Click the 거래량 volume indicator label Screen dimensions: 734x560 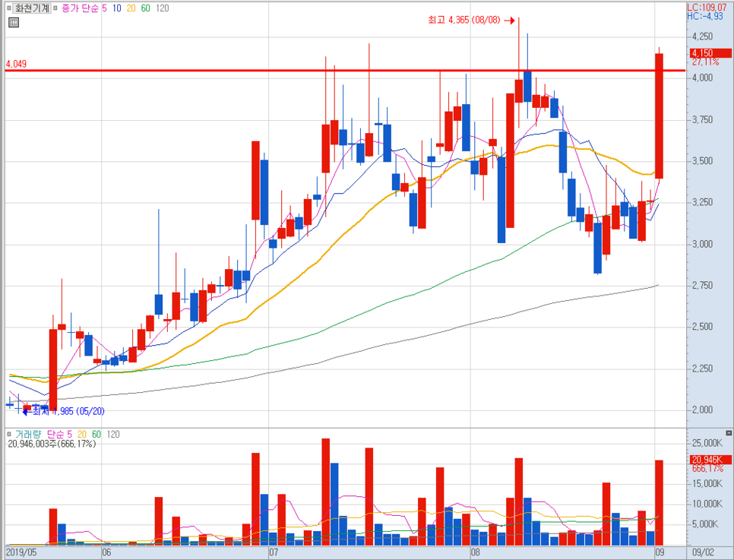click(x=27, y=434)
